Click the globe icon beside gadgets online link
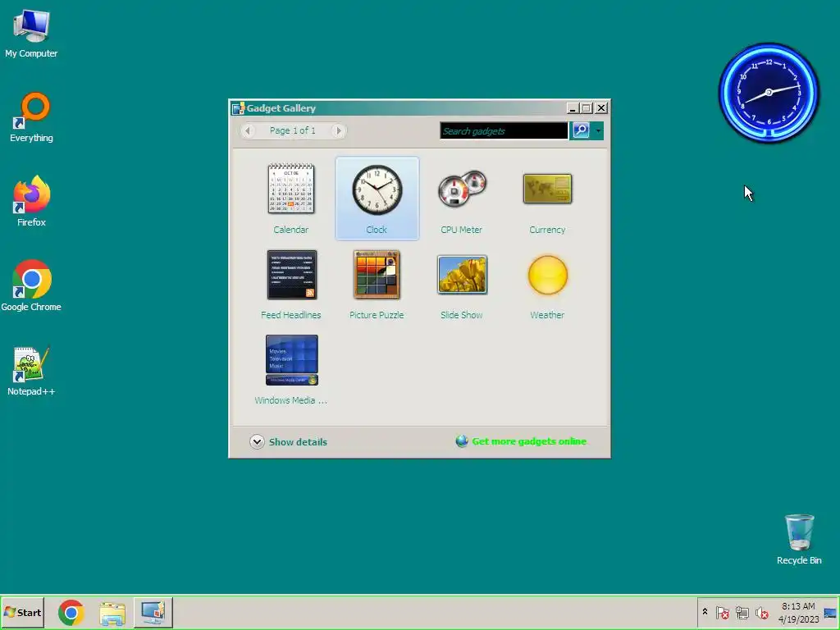 point(462,441)
